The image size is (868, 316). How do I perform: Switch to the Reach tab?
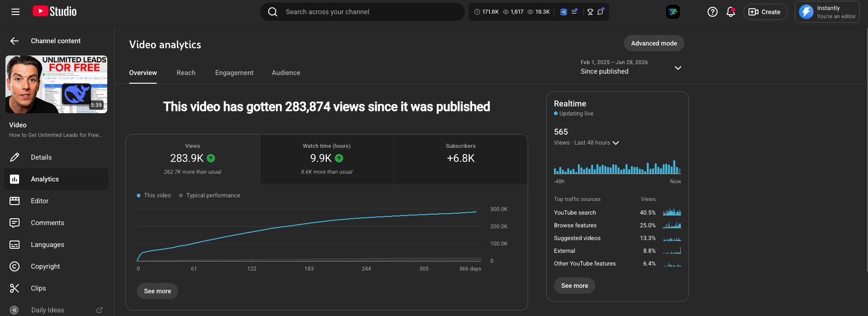pyautogui.click(x=186, y=73)
